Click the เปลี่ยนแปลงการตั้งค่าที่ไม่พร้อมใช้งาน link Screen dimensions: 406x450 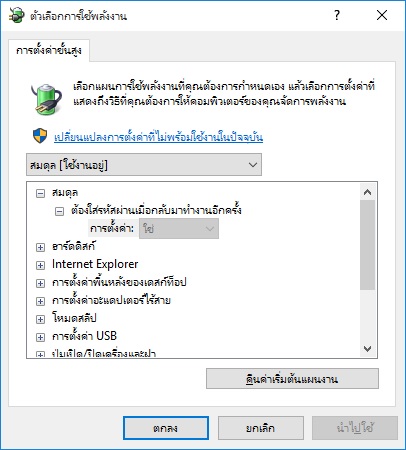tap(159, 137)
